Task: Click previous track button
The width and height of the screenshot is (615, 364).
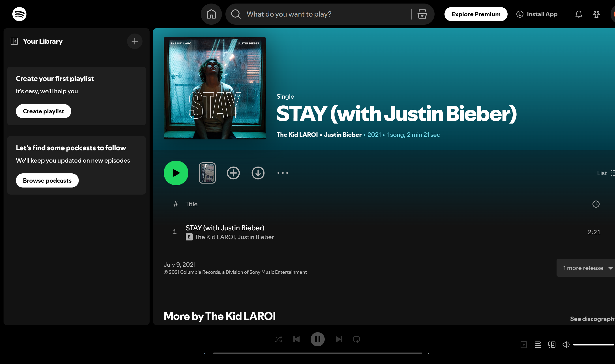Action: point(296,340)
